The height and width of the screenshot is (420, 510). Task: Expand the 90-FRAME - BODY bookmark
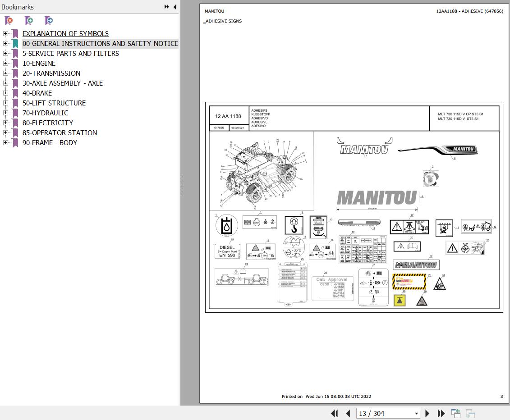click(5, 143)
